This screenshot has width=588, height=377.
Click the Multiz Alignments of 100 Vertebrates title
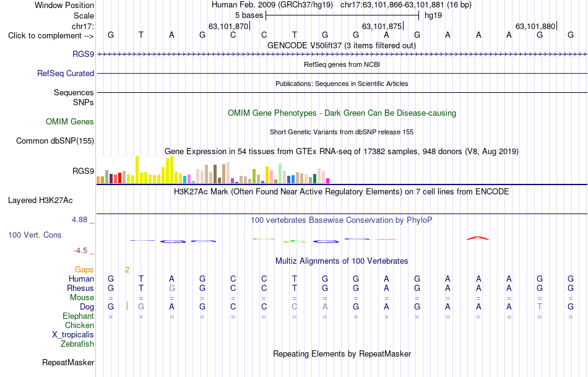(x=342, y=261)
